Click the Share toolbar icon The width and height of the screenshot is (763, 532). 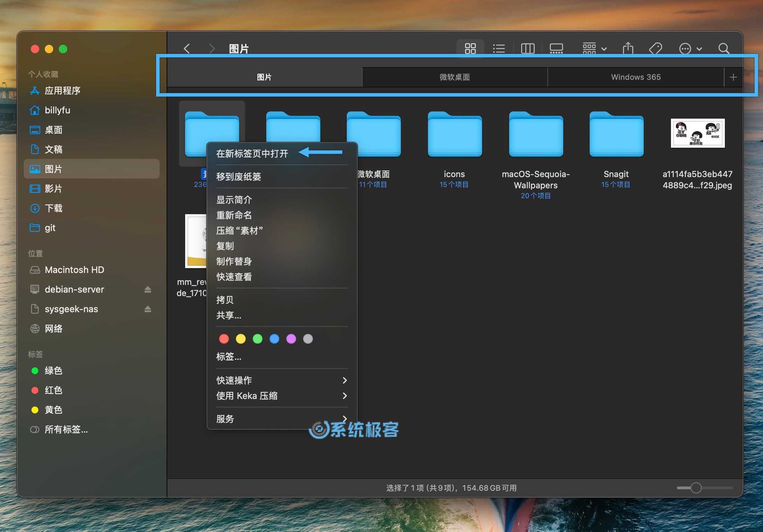(628, 48)
